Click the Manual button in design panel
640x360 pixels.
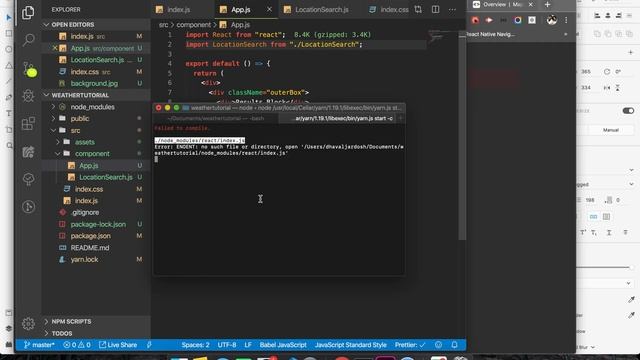tap(611, 130)
